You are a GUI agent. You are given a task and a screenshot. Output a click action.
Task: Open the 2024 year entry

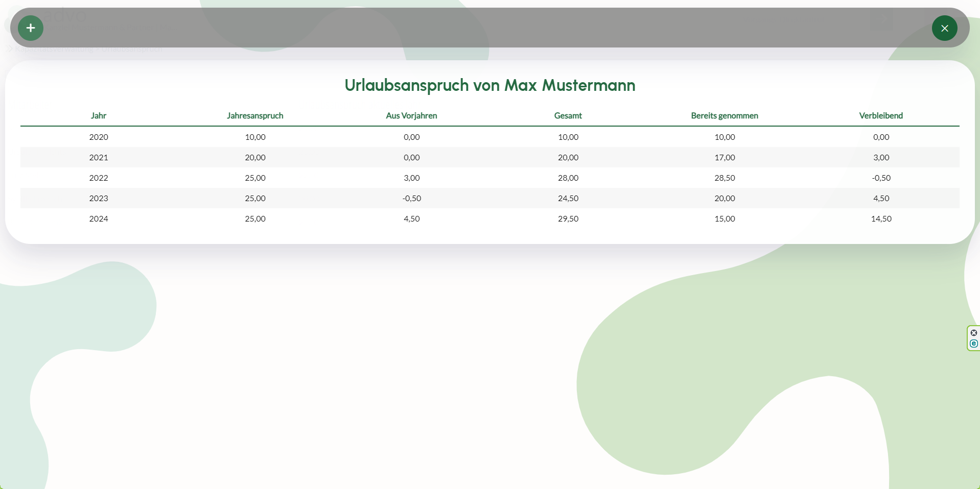click(x=99, y=219)
